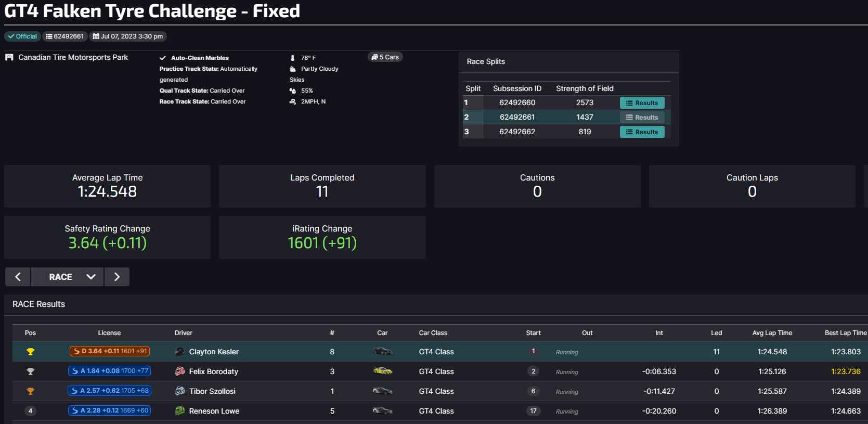Click the iRating Change value 1601 (+91)
Viewport: 868px width, 424px height.
tap(322, 243)
